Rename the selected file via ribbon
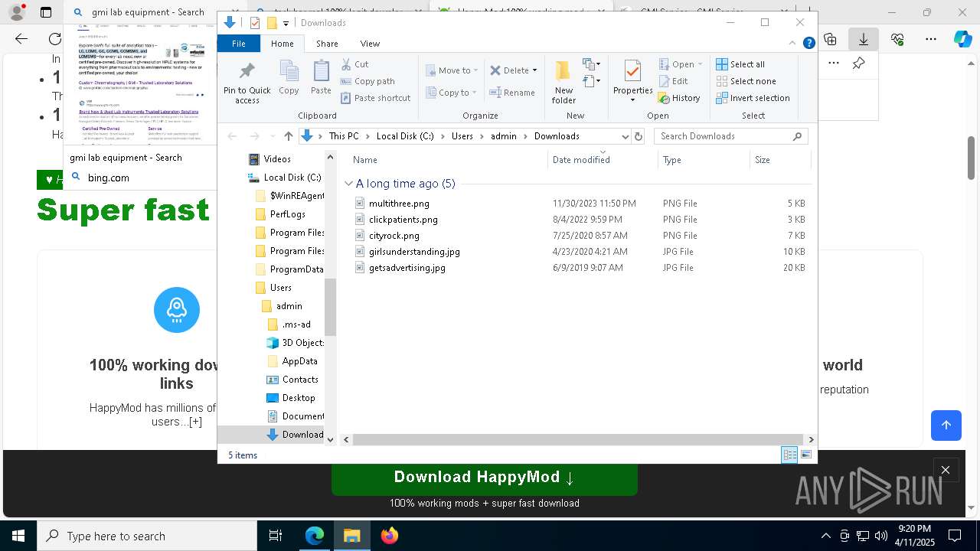 [x=512, y=93]
